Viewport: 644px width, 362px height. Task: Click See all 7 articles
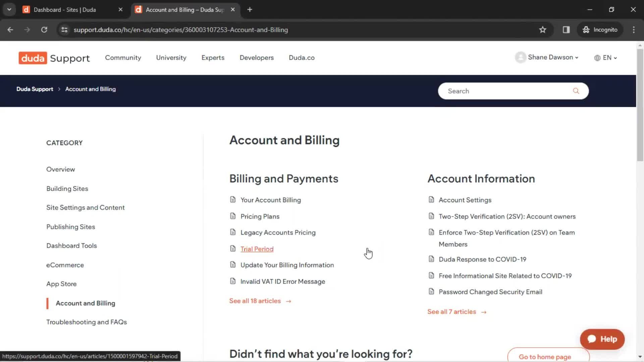coord(457,312)
